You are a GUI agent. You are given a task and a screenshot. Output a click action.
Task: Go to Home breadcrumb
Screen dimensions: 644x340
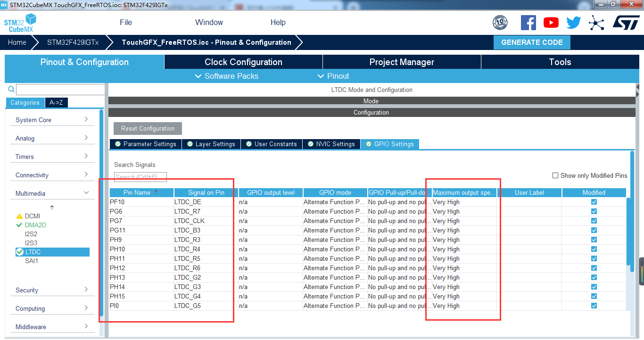click(x=17, y=42)
